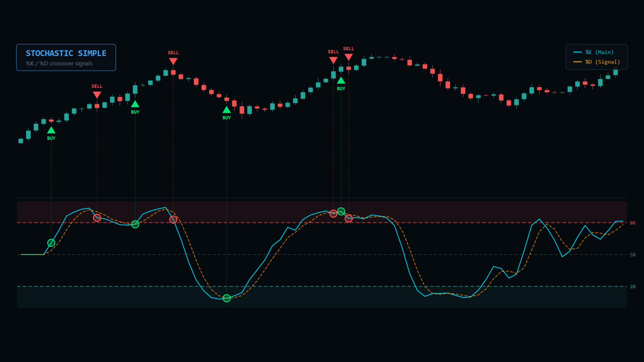Click the 20 oversold level label
Image resolution: width=644 pixels, height=362 pixels.
(x=632, y=287)
